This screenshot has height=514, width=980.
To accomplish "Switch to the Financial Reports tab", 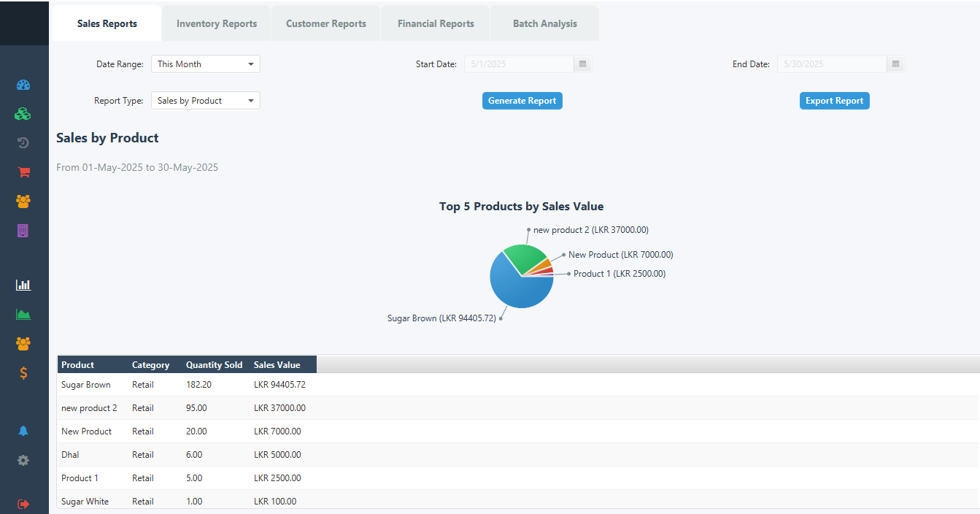I will tap(436, 23).
